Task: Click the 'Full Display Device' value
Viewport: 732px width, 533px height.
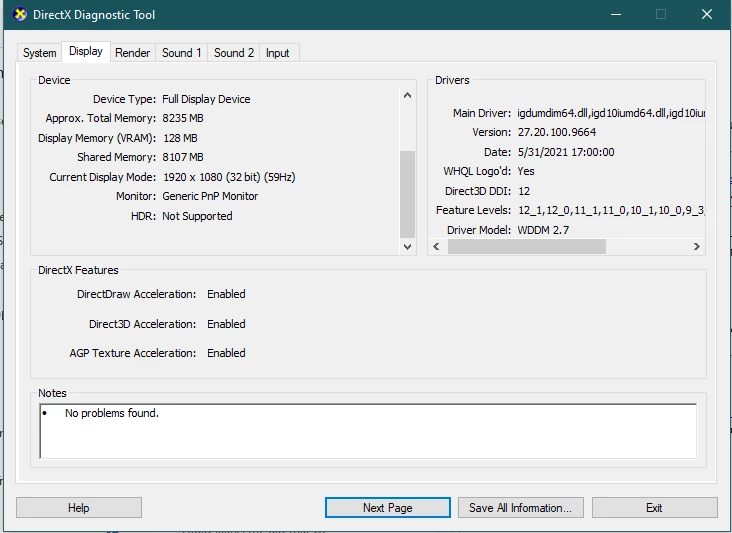Action: 206,99
